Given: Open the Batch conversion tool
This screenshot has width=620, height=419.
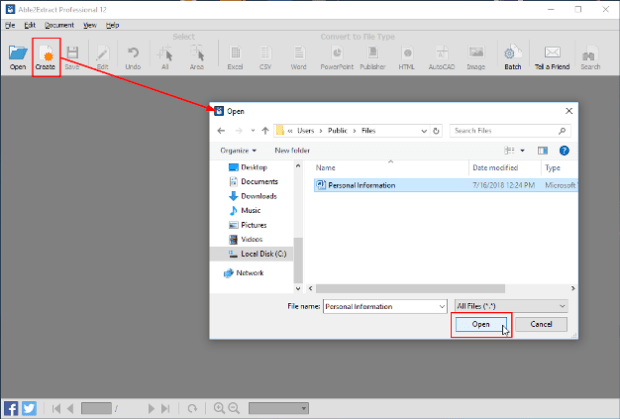Looking at the screenshot, I should tap(513, 57).
